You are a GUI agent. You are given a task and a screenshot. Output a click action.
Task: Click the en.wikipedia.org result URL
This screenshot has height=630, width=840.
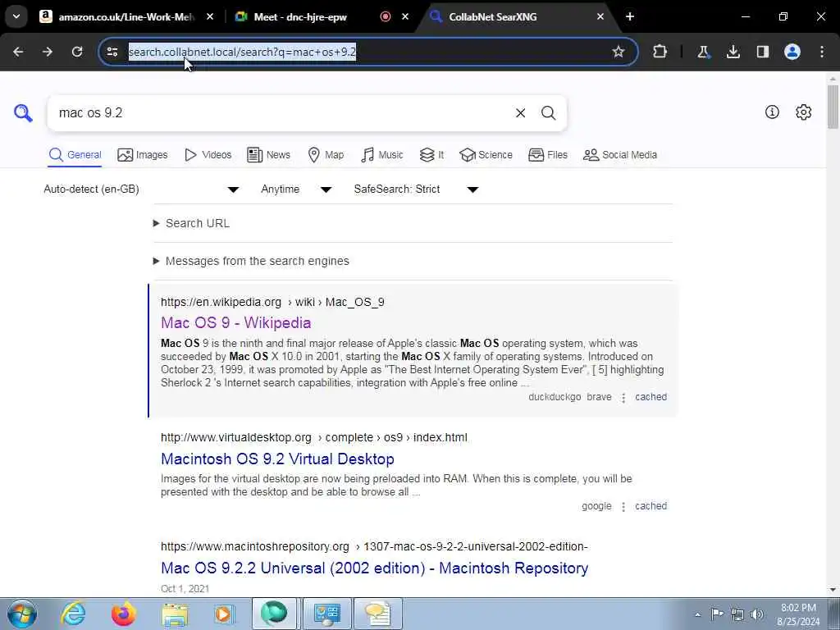pyautogui.click(x=272, y=302)
